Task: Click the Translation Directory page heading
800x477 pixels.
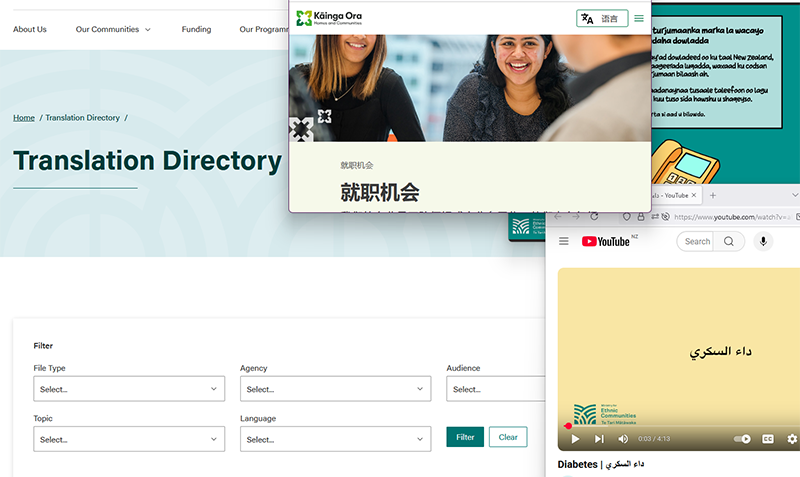Action: pyautogui.click(x=147, y=160)
